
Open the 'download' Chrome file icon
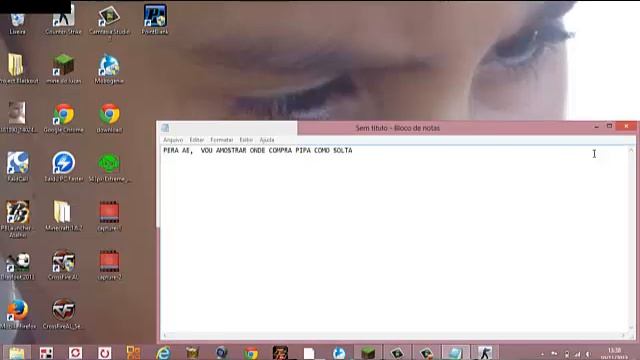(x=109, y=118)
